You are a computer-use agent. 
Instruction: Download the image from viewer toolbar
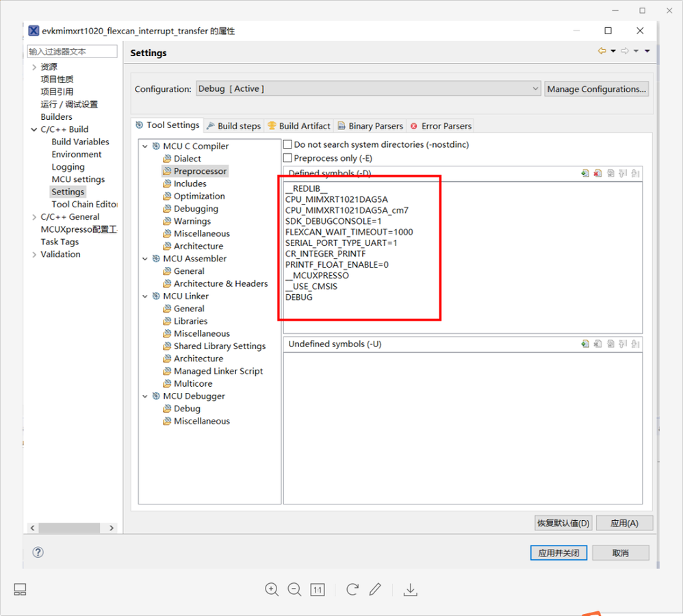point(411,590)
